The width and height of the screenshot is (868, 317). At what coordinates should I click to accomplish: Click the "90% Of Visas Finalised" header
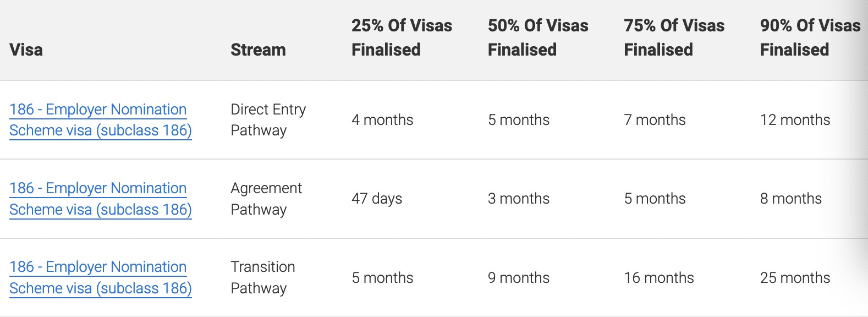pos(810,37)
